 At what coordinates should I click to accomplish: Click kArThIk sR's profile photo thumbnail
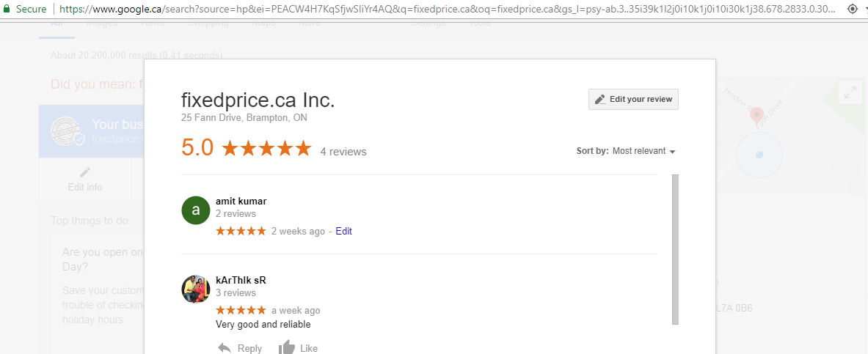click(x=195, y=290)
